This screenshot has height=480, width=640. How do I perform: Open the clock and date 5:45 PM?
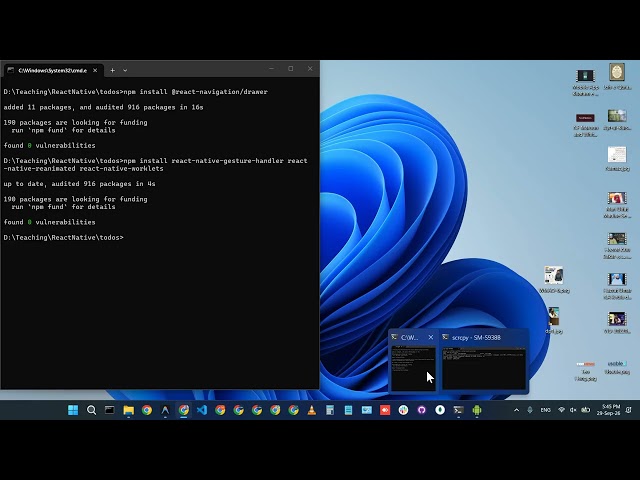609,410
